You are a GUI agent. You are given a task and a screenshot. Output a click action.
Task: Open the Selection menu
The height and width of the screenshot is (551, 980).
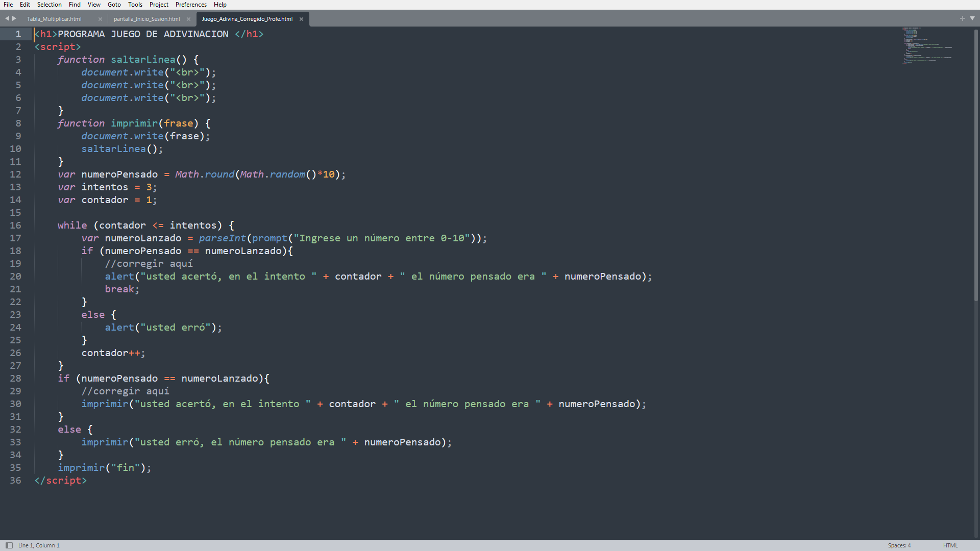[49, 5]
